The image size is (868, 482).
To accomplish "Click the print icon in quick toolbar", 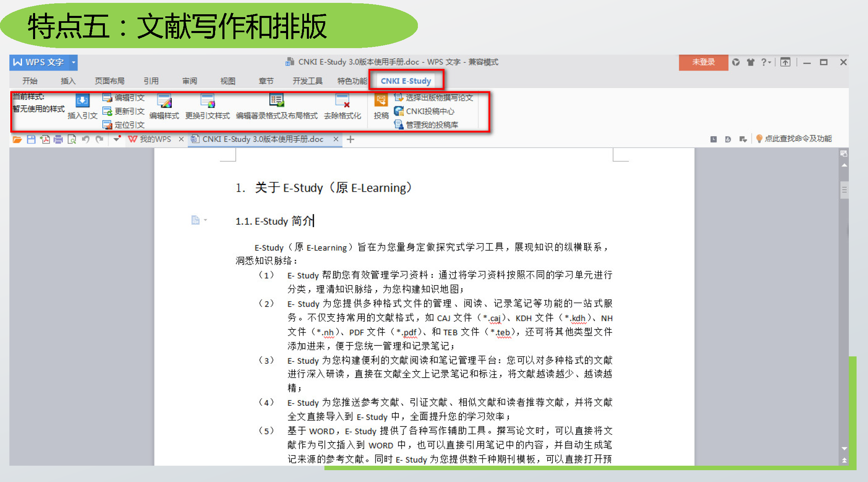I will 58,139.
